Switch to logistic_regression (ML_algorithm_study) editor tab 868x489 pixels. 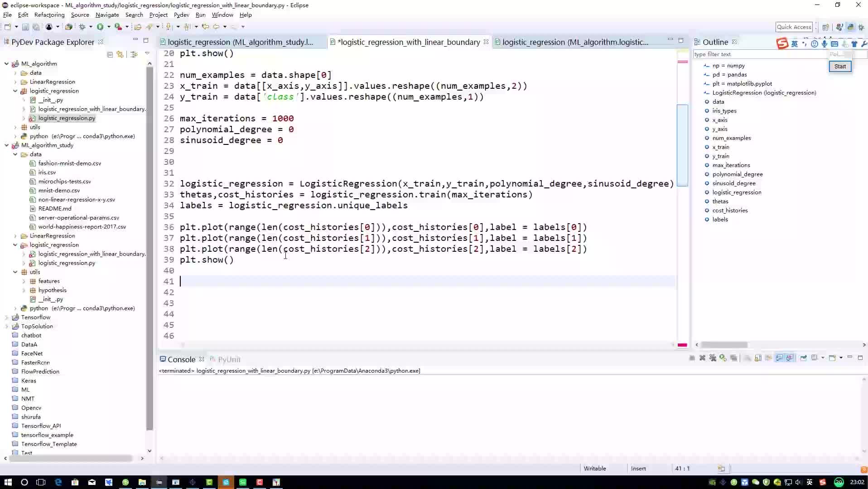click(240, 42)
